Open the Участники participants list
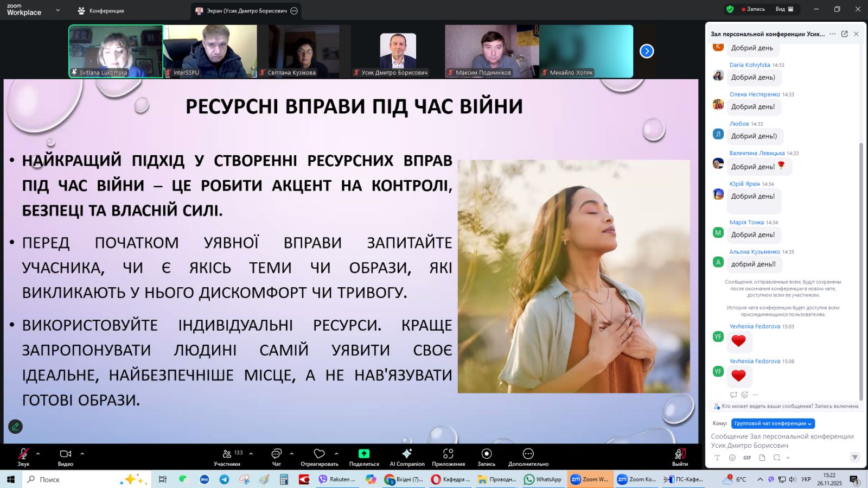The image size is (868, 488). pyautogui.click(x=227, y=454)
